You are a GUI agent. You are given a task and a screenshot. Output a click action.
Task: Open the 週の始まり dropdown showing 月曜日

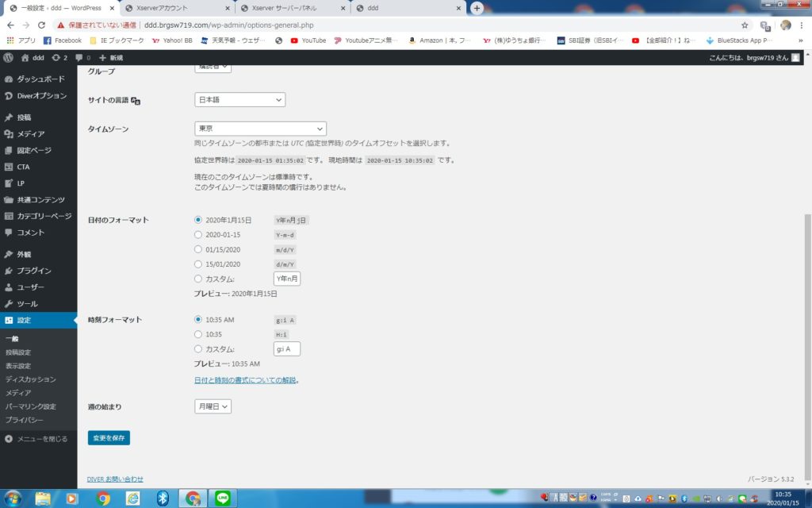(213, 406)
